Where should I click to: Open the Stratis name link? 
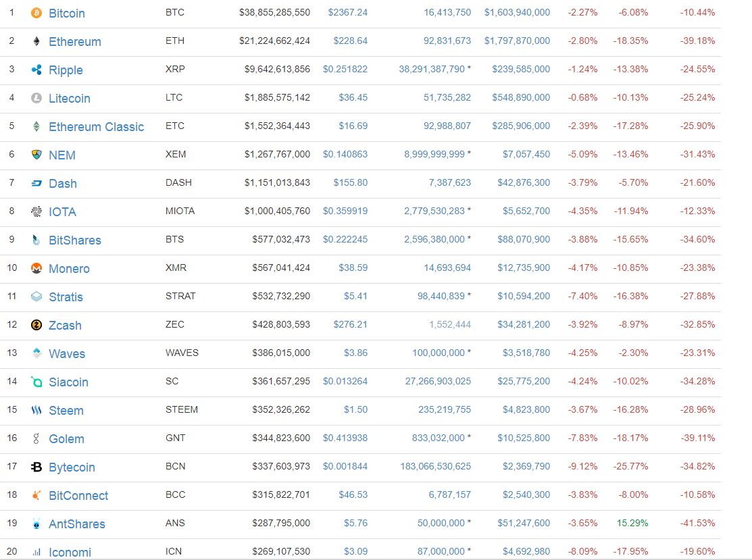pyautogui.click(x=66, y=297)
